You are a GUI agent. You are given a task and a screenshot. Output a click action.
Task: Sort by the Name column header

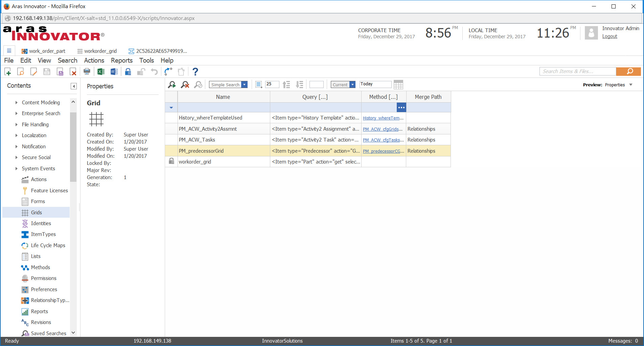[x=223, y=97]
